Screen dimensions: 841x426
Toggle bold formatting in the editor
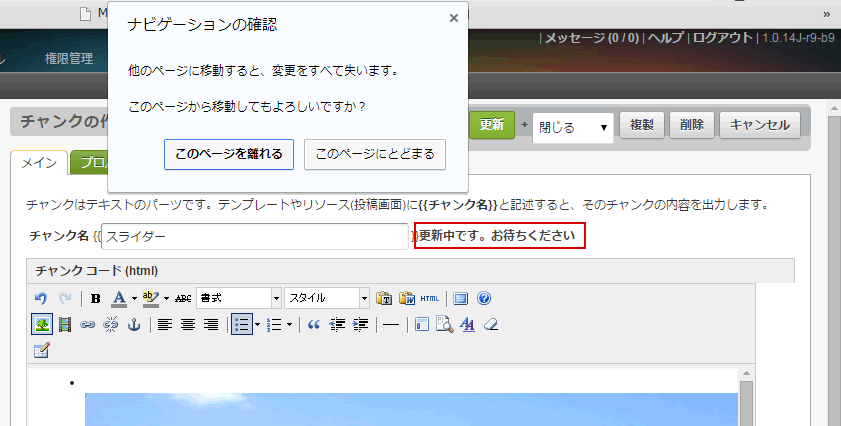(x=96, y=298)
